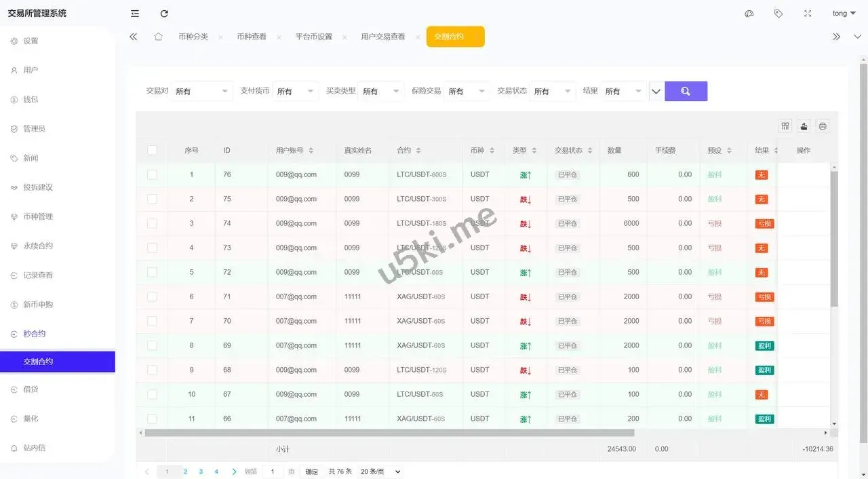The width and height of the screenshot is (868, 479).
Task: Open the 永续合约 sidebar menu
Action: [x=38, y=246]
